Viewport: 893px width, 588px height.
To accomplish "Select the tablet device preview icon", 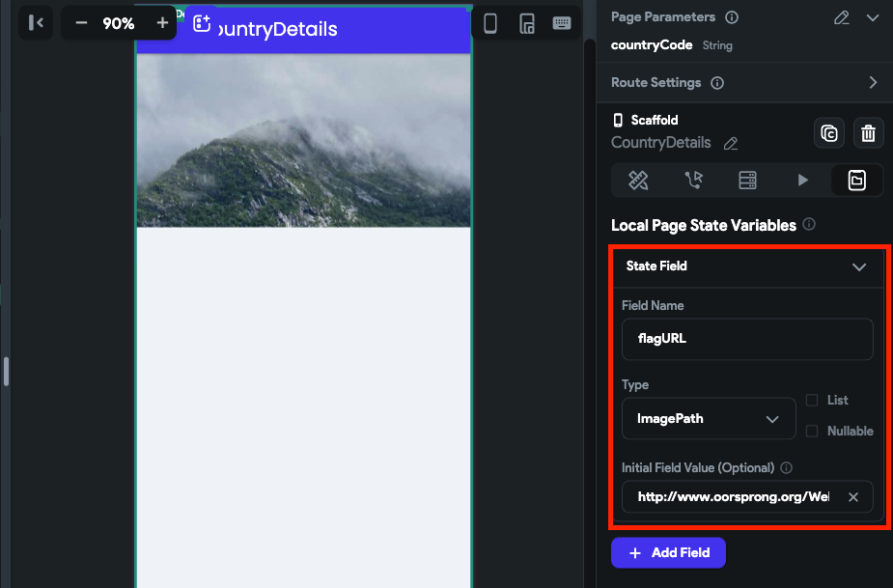I will pos(527,23).
